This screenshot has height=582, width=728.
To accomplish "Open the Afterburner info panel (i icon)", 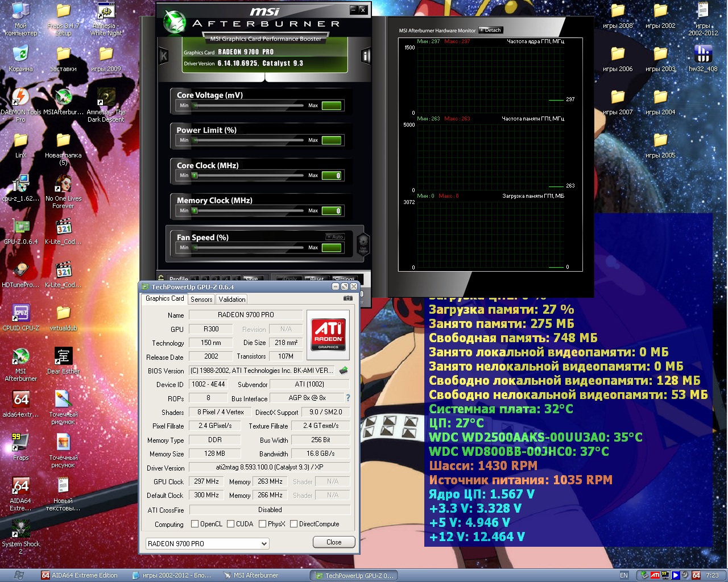I will [x=366, y=56].
